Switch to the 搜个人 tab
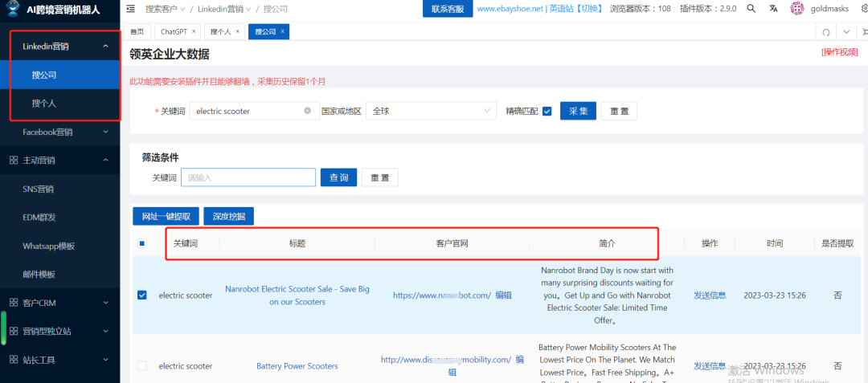 [x=225, y=32]
